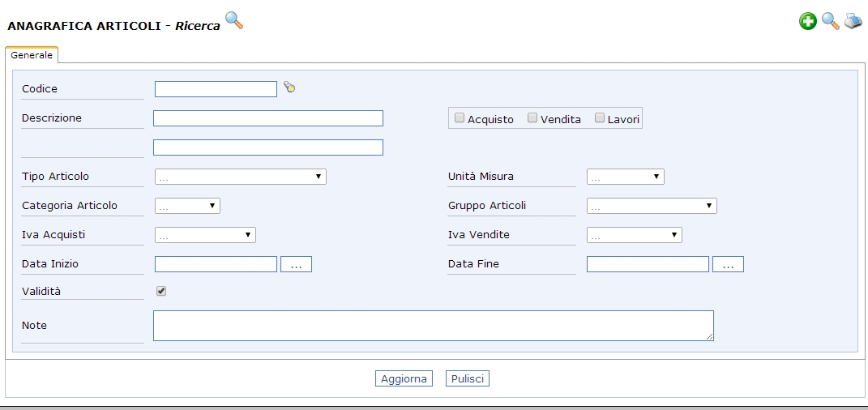The image size is (868, 410).
Task: Open the Data Inizio date picker button
Action: click(x=296, y=264)
